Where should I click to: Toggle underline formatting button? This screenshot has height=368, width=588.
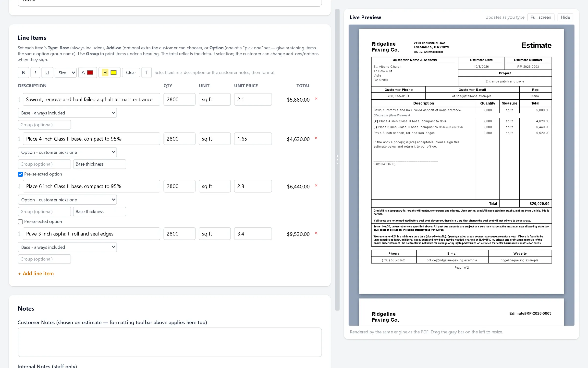coord(47,73)
